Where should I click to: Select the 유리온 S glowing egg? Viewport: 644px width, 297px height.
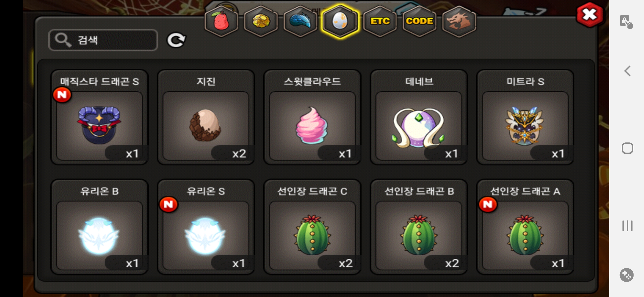[206, 227]
